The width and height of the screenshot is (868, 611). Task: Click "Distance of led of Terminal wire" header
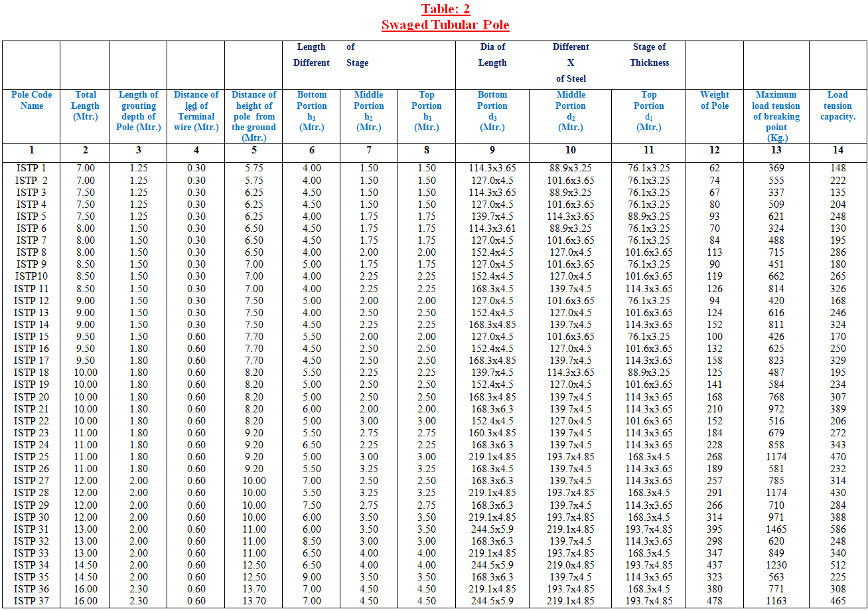pyautogui.click(x=196, y=111)
